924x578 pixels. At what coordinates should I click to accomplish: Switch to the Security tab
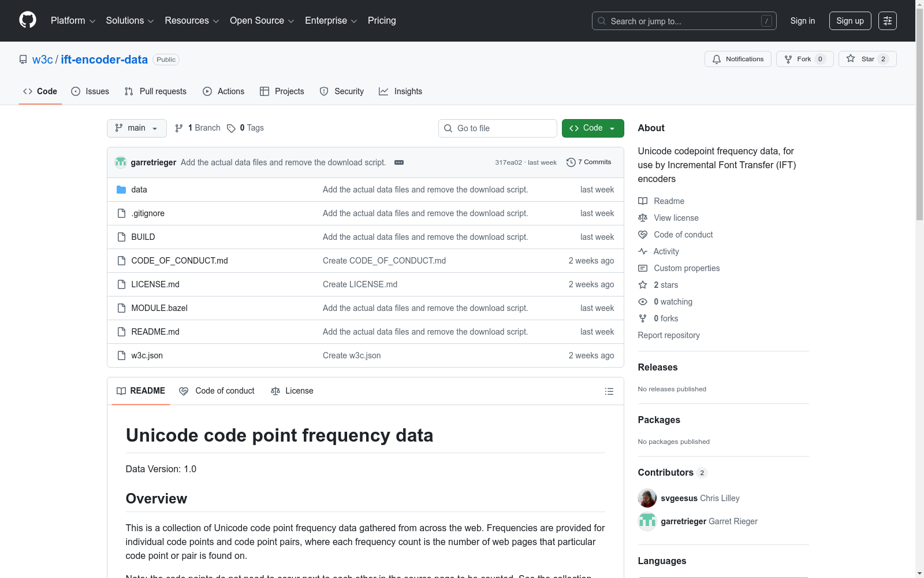(x=342, y=91)
